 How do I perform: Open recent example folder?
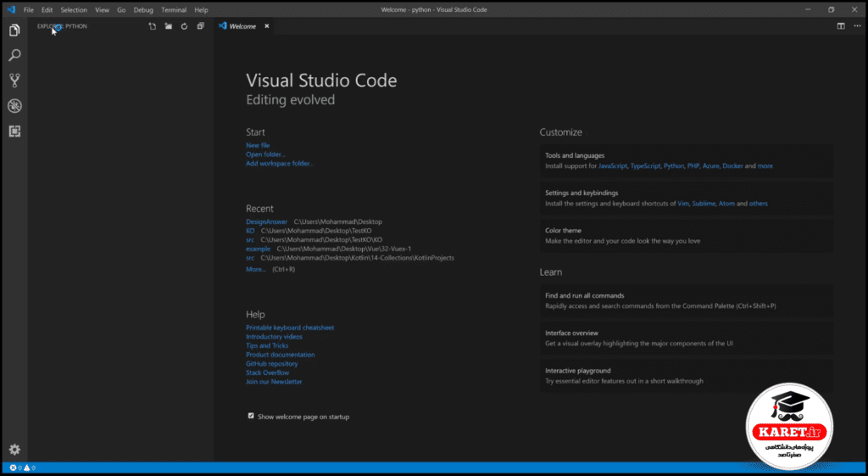(258, 249)
